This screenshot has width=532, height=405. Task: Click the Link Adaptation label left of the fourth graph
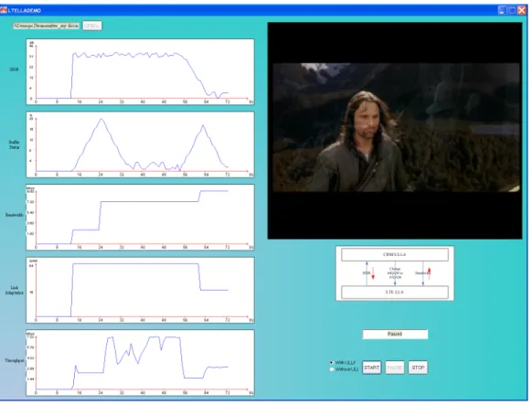[x=15, y=290]
